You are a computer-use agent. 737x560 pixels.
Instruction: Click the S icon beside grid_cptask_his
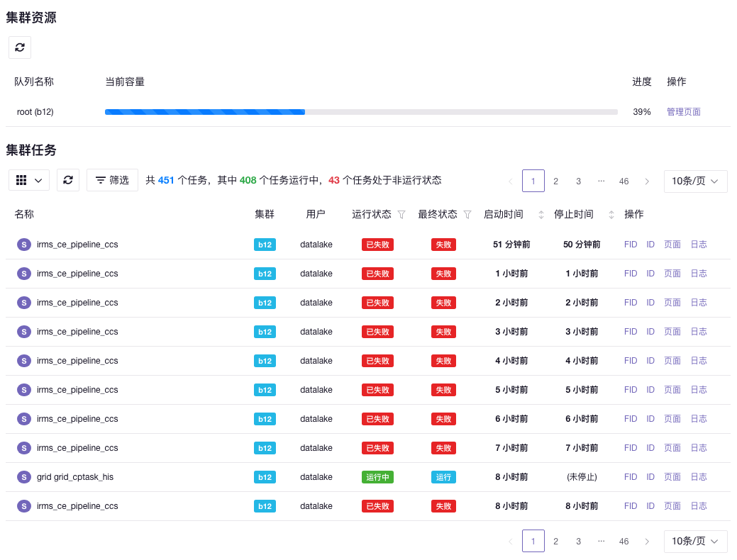pos(24,477)
